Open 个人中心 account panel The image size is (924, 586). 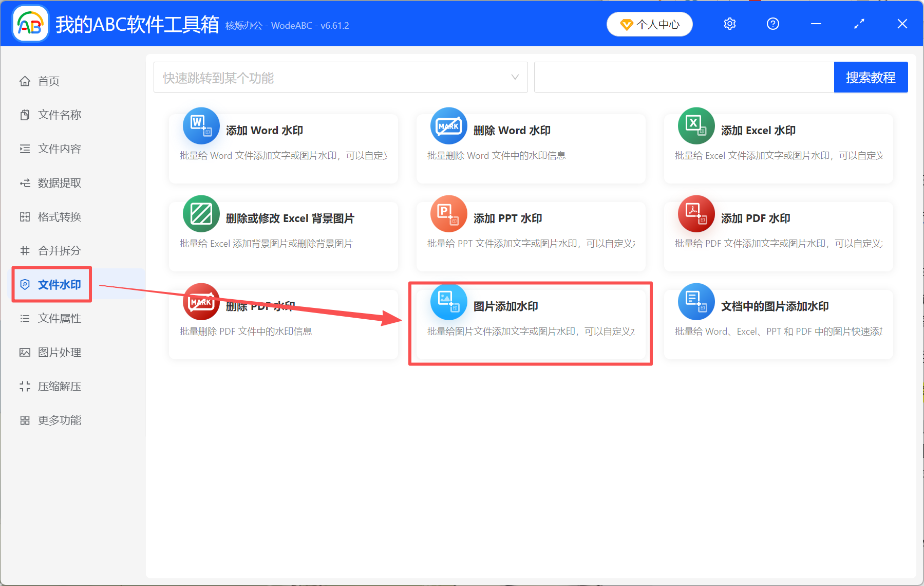(649, 24)
